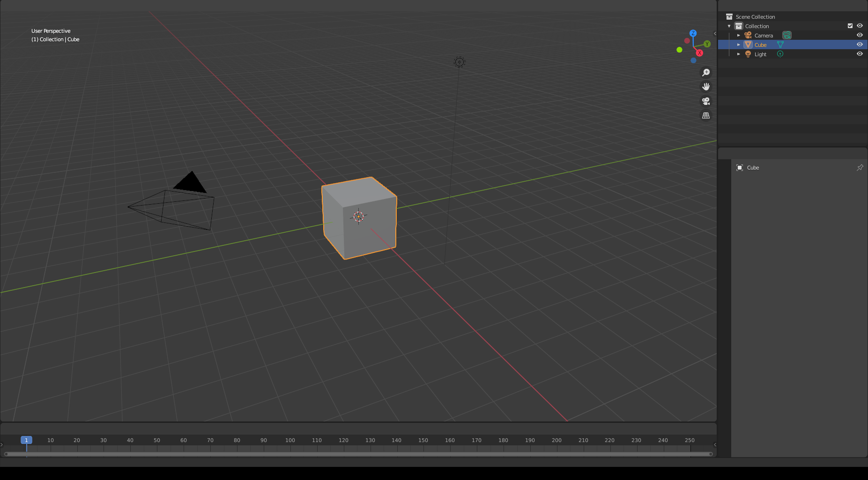Uncheck the Collection exclusion checkbox
868x480 pixels.
[x=850, y=26]
